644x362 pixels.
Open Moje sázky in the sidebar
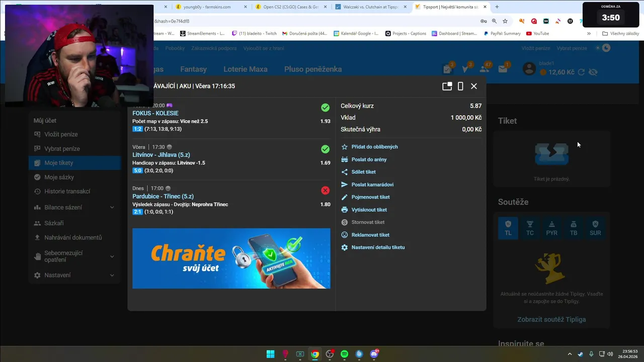click(74, 177)
